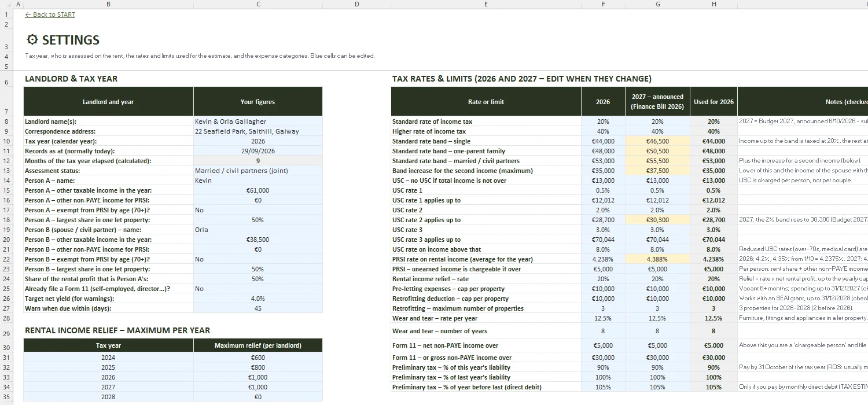
Task: Select row 10 header
Action: point(6,141)
